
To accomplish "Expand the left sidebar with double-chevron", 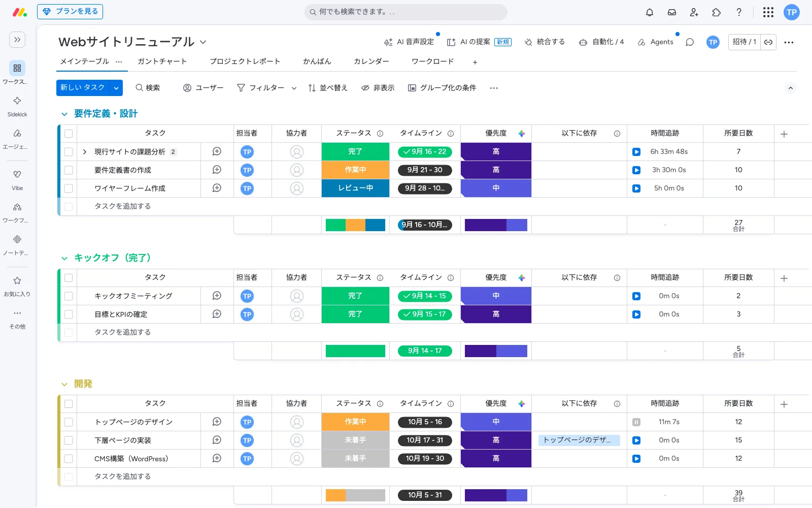I will click(17, 40).
